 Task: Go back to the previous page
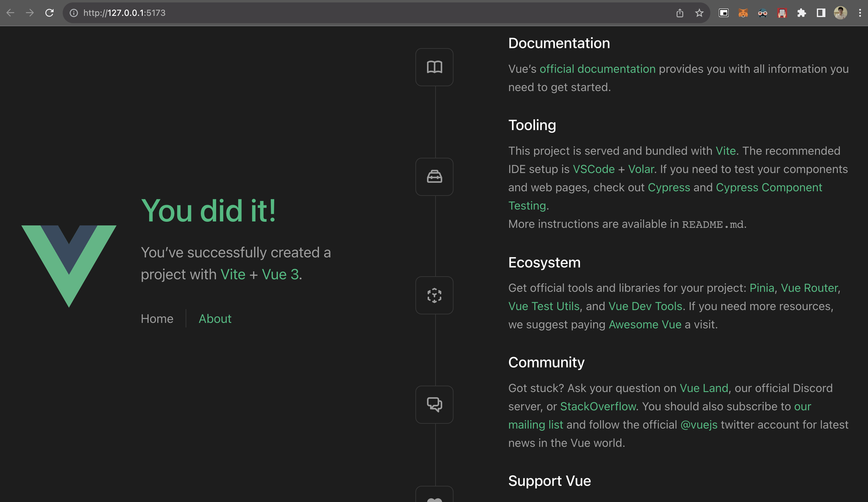tap(10, 13)
